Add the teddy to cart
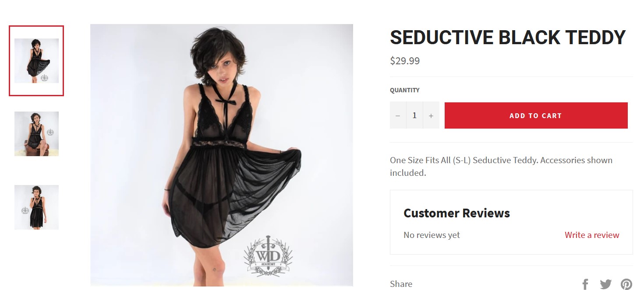 [536, 115]
